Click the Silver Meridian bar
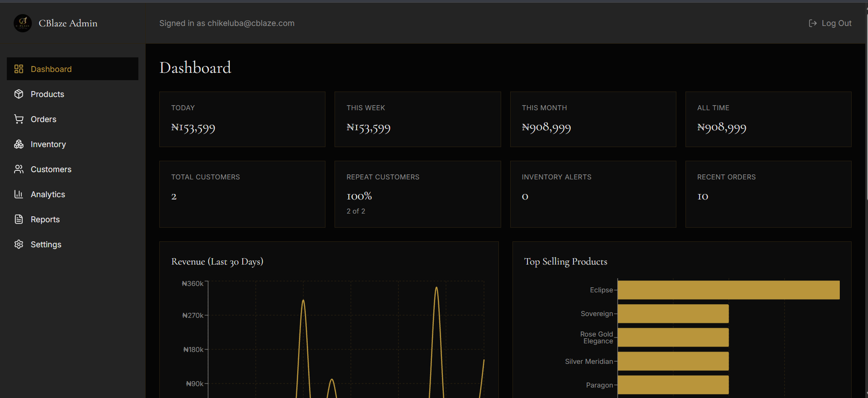The width and height of the screenshot is (868, 398). [x=673, y=361]
